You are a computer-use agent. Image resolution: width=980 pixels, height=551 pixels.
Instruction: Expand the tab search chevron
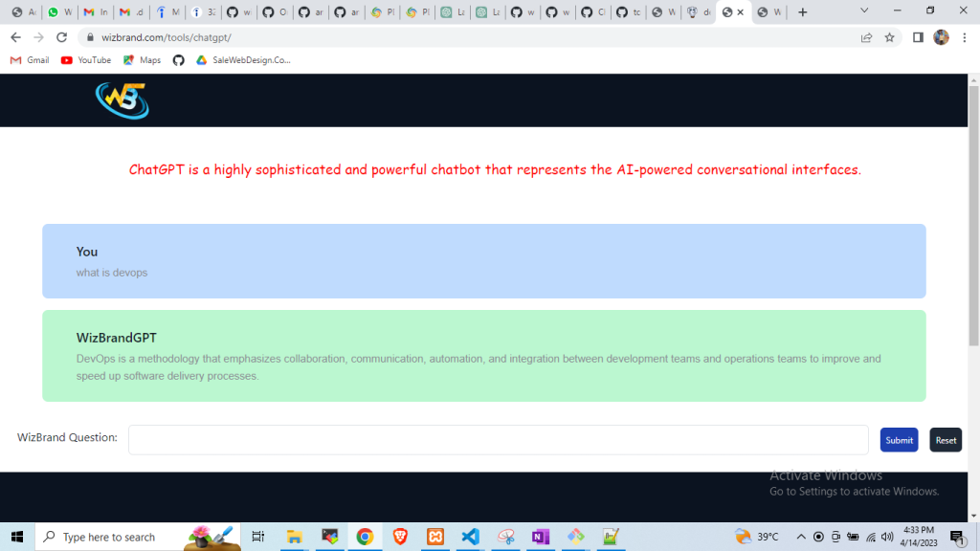(x=864, y=11)
